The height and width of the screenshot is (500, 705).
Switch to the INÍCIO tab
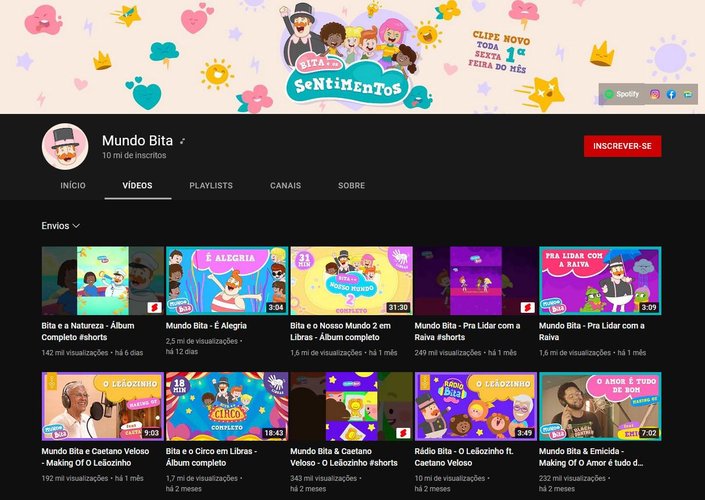click(x=73, y=185)
